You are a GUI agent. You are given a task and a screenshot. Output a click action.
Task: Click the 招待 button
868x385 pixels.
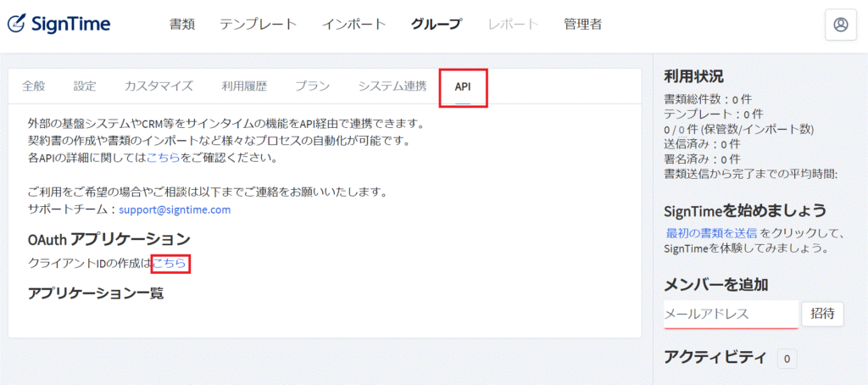pos(822,314)
